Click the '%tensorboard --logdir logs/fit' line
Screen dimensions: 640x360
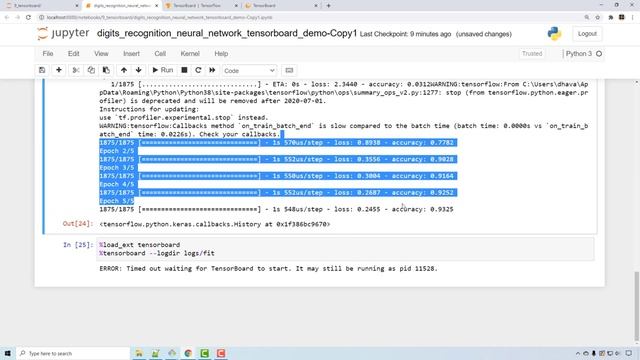(157, 253)
